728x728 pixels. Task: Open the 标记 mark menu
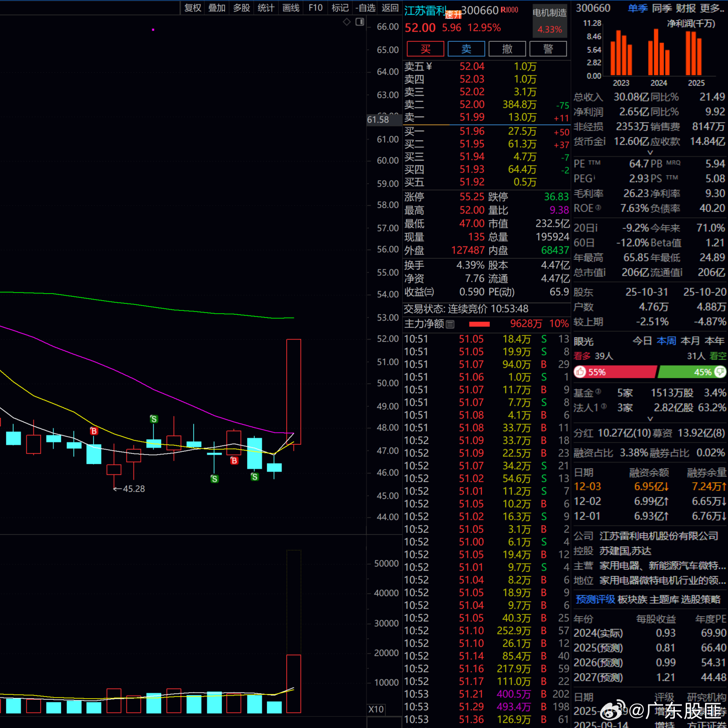[340, 8]
